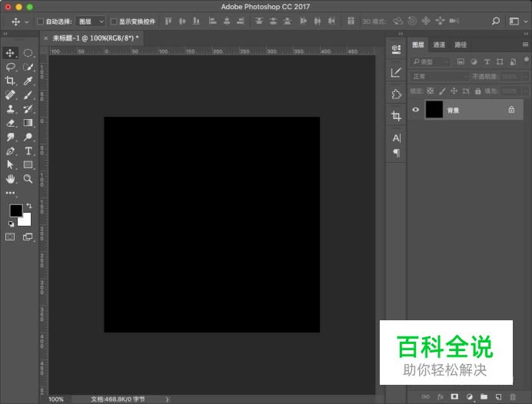Viewport: 532px width, 404px height.
Task: Switch to the 通道 tab
Action: pos(439,45)
